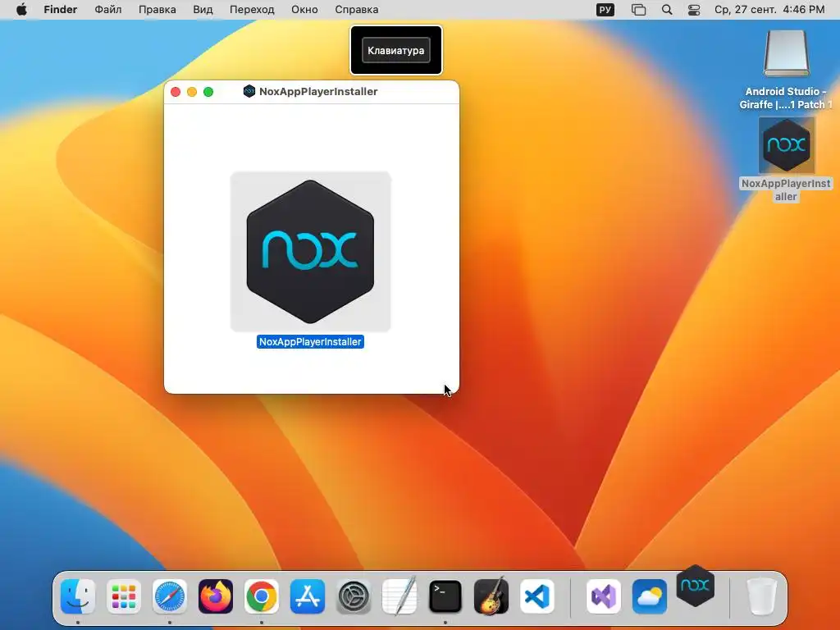
Task: Close the NoxAppPlayerInstaller window
Action: (176, 92)
